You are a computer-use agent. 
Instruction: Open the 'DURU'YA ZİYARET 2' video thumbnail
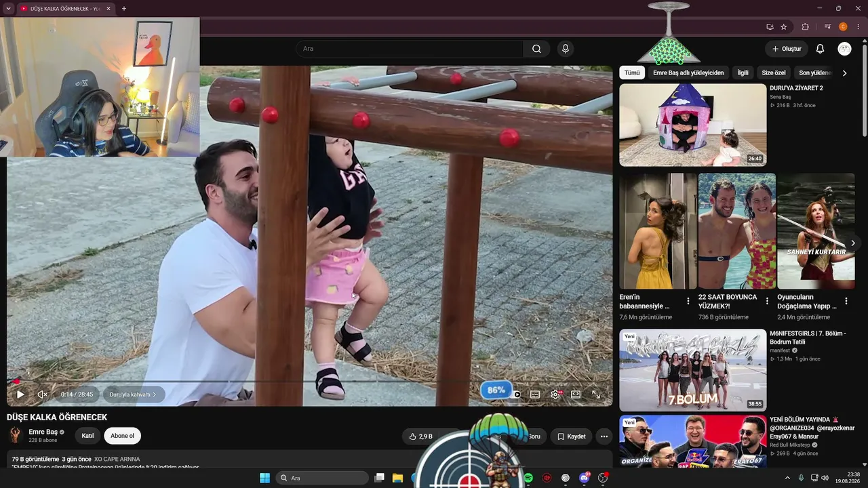tap(692, 125)
